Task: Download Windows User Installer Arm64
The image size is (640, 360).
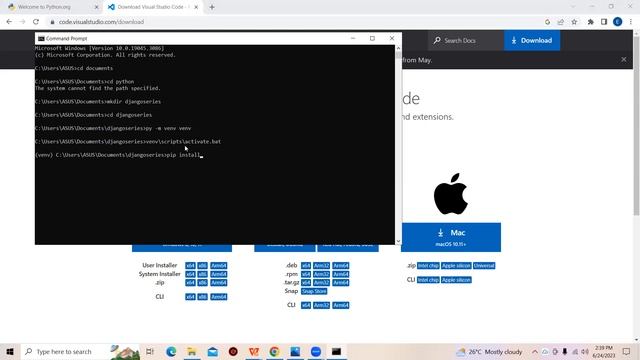Action: coord(219,266)
